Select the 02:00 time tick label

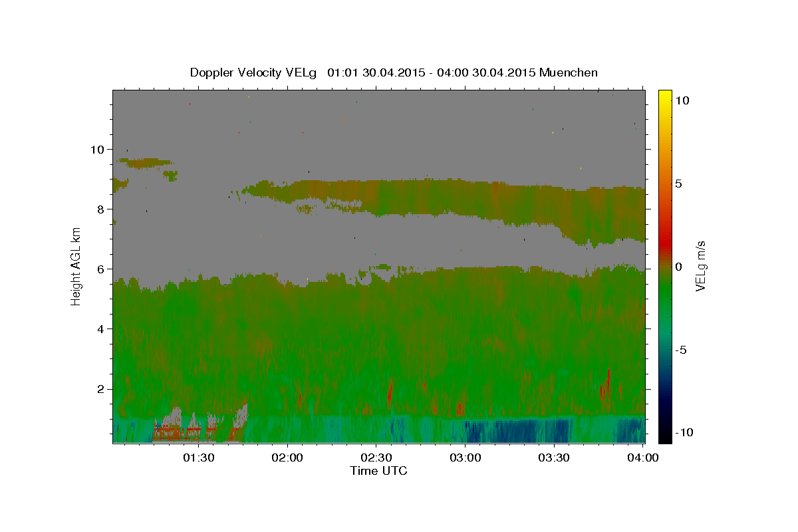coord(288,458)
